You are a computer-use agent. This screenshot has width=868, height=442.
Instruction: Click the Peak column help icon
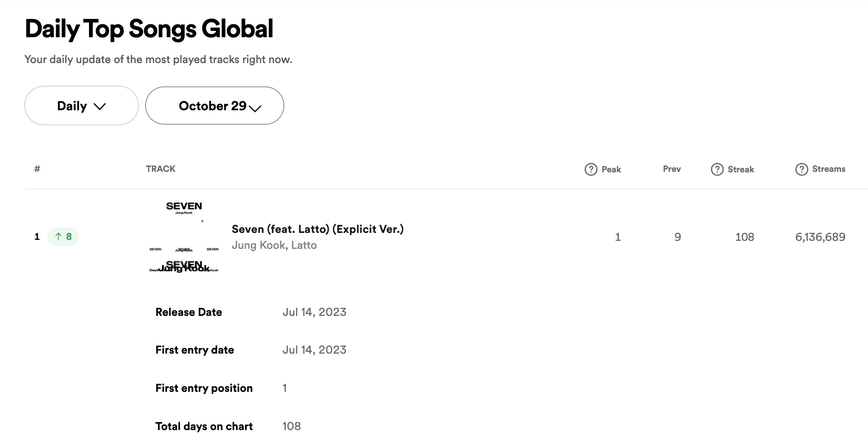(591, 169)
